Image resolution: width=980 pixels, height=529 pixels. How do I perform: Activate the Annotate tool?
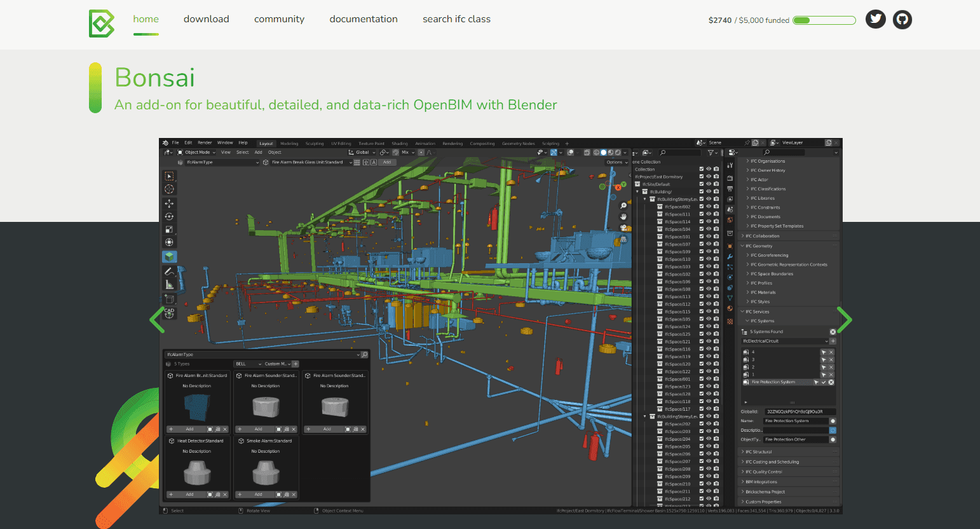[x=170, y=270]
